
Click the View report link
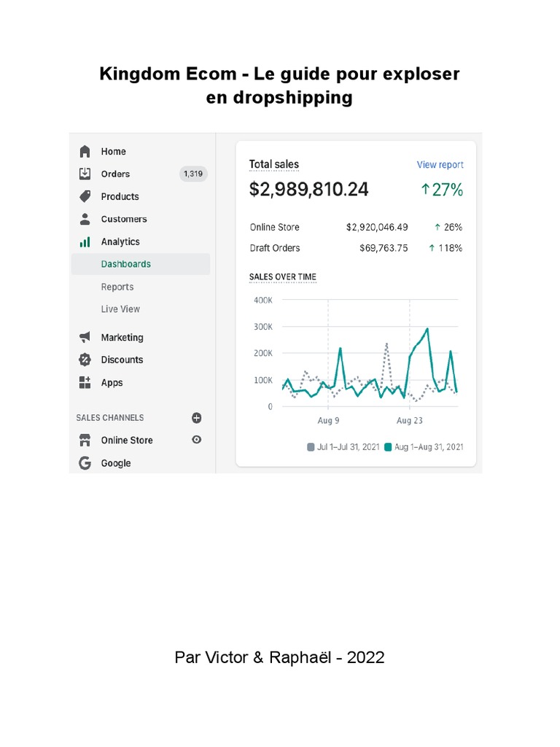(x=440, y=165)
